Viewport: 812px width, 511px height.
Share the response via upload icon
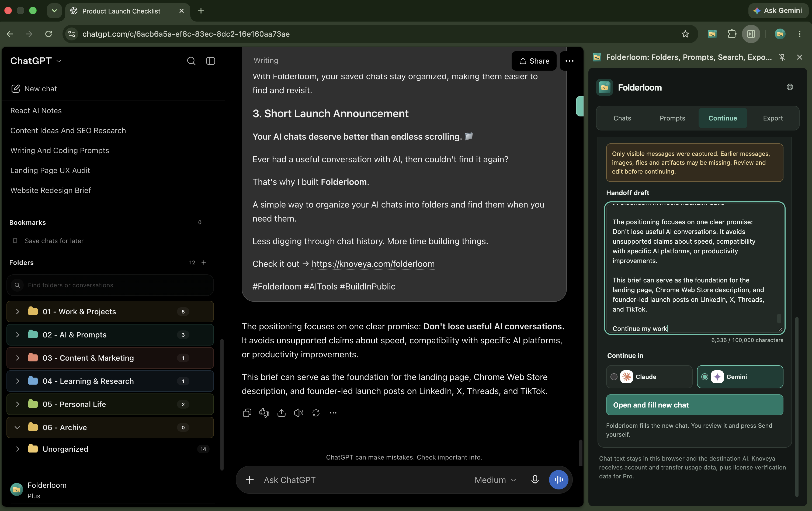[x=281, y=413]
